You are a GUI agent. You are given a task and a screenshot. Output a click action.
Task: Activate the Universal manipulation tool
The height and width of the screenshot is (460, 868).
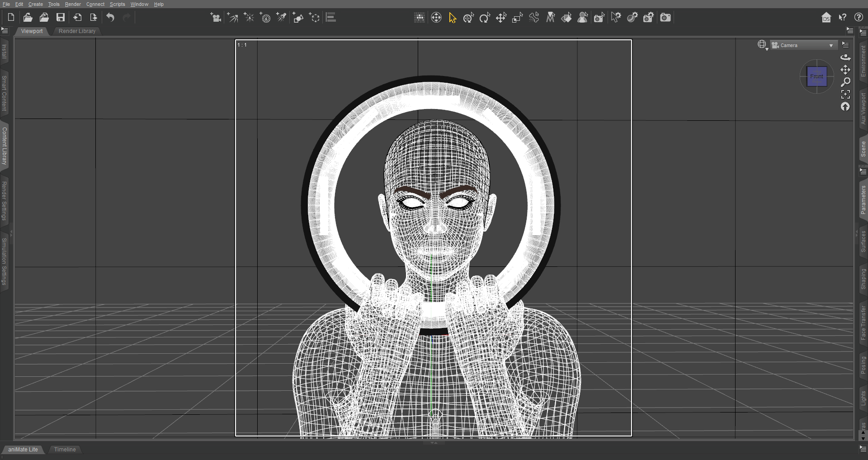click(x=469, y=18)
